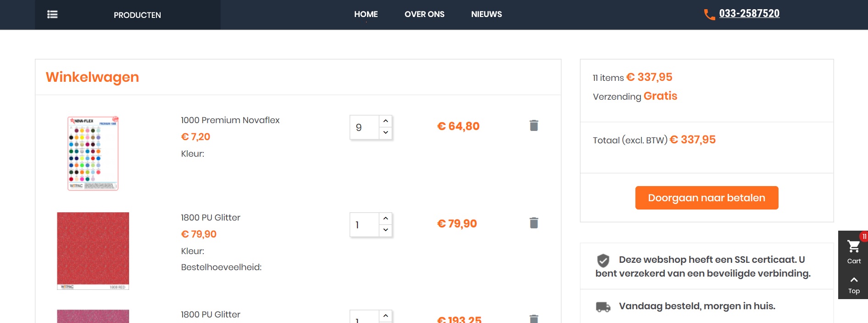Select the Bestelhoeveelheid label
Viewport: 868px width, 323px height.
[x=221, y=267]
